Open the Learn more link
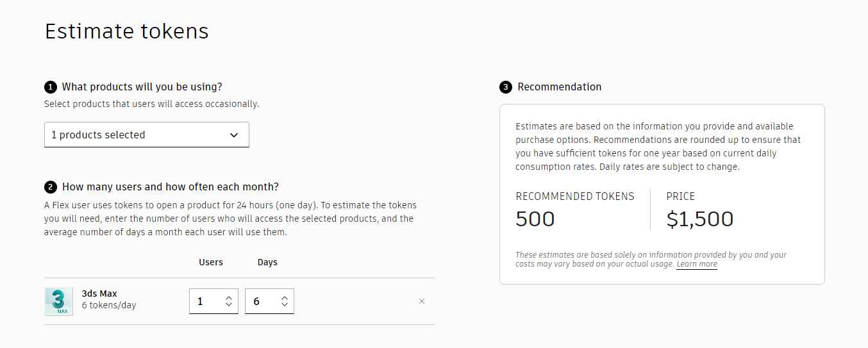 697,264
